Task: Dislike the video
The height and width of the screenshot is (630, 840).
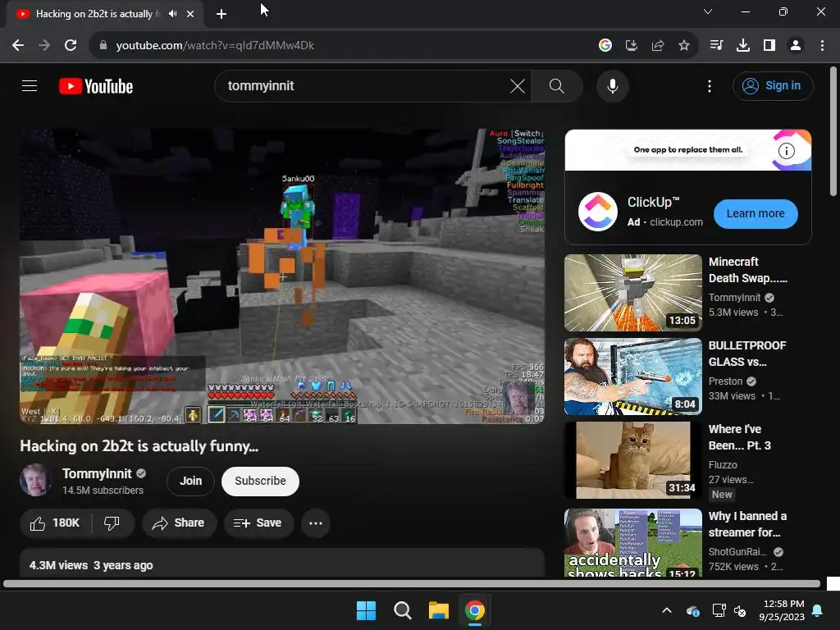Action: point(112,523)
